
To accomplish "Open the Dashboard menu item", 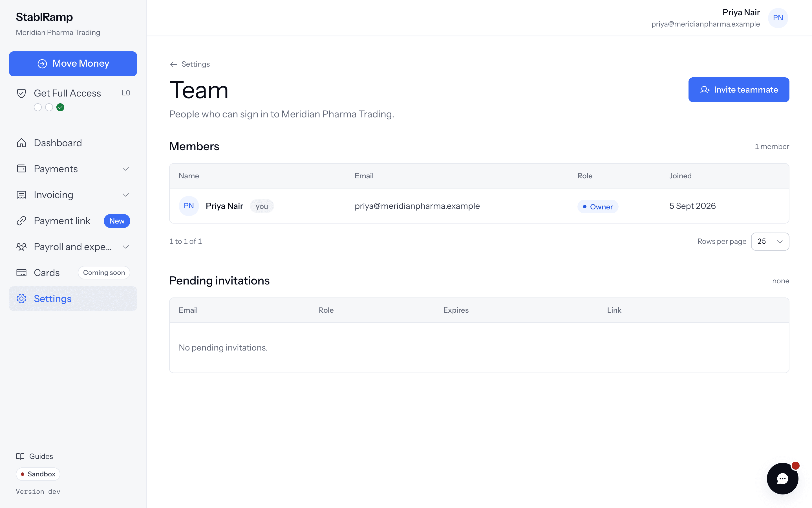I will click(73, 143).
